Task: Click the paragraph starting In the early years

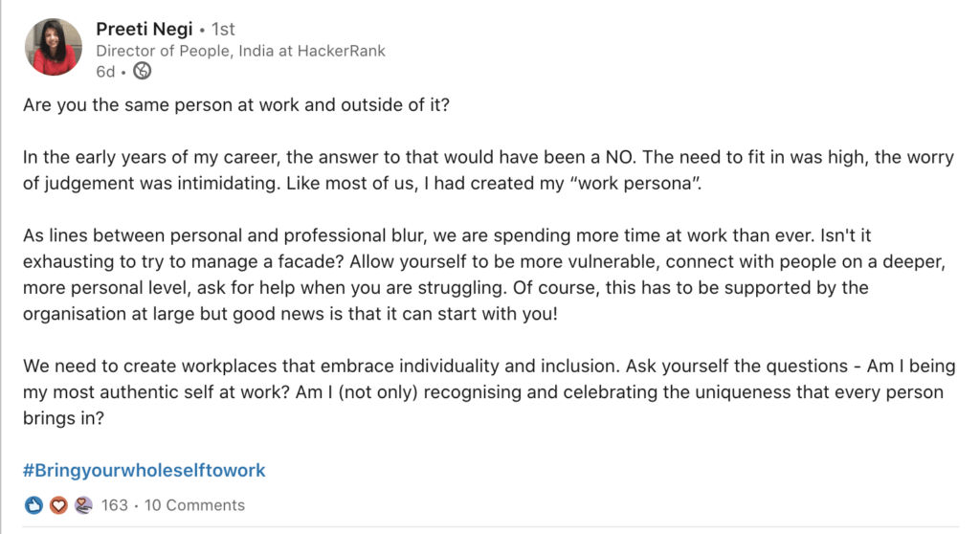Action: coord(489,170)
